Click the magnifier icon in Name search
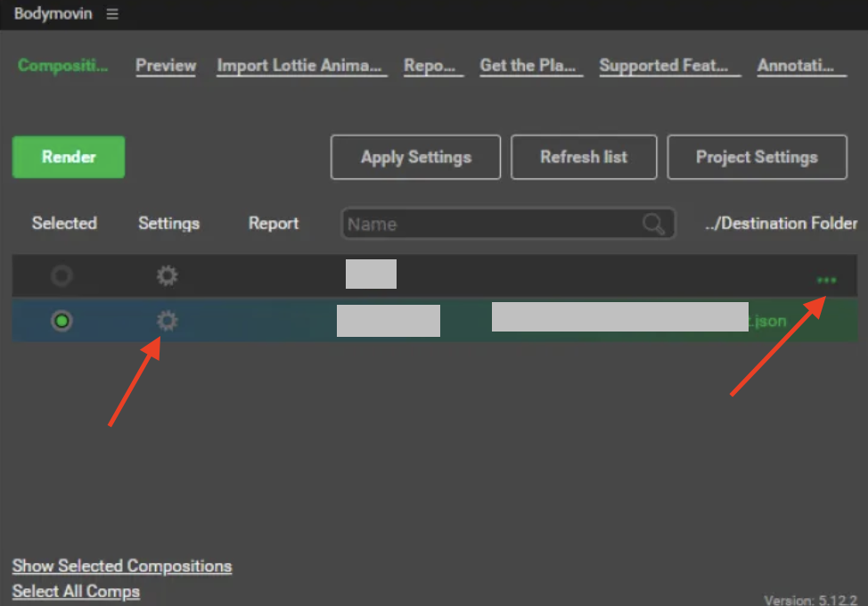This screenshot has width=868, height=606. (654, 225)
